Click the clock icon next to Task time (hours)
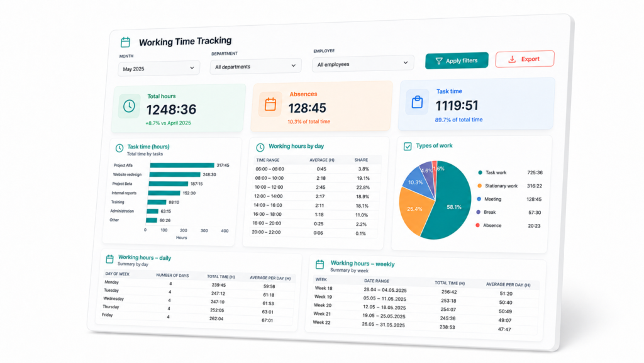Screen dimensions: 644x363 coord(119,148)
